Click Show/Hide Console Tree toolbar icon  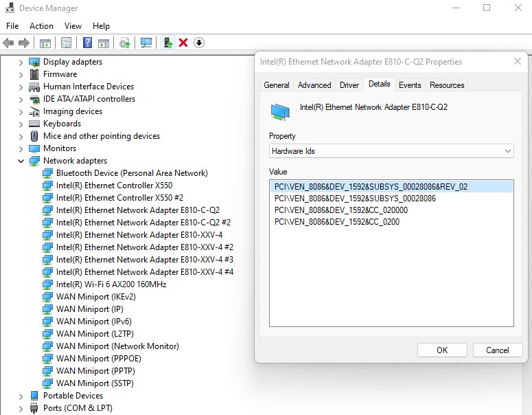[45, 43]
